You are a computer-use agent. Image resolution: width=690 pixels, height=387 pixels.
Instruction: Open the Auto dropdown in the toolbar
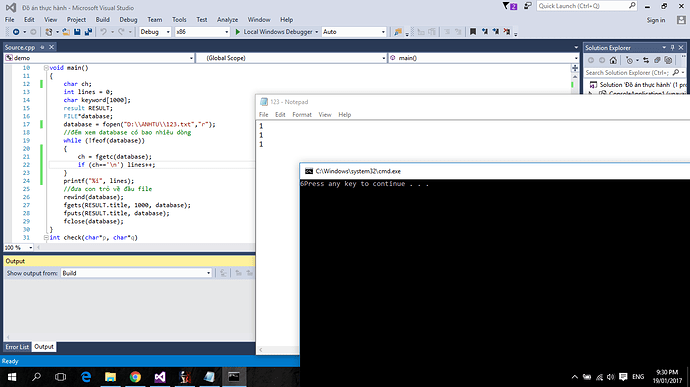354,32
